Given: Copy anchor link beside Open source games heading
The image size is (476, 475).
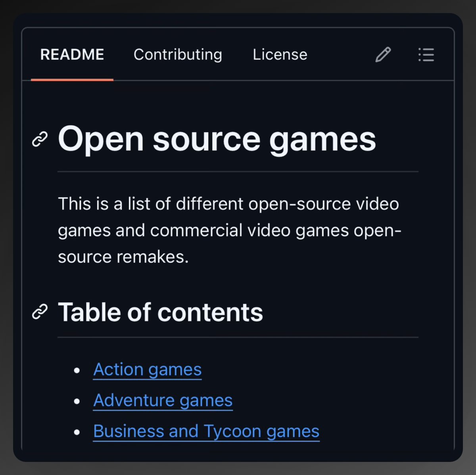Looking at the screenshot, I should [40, 140].
